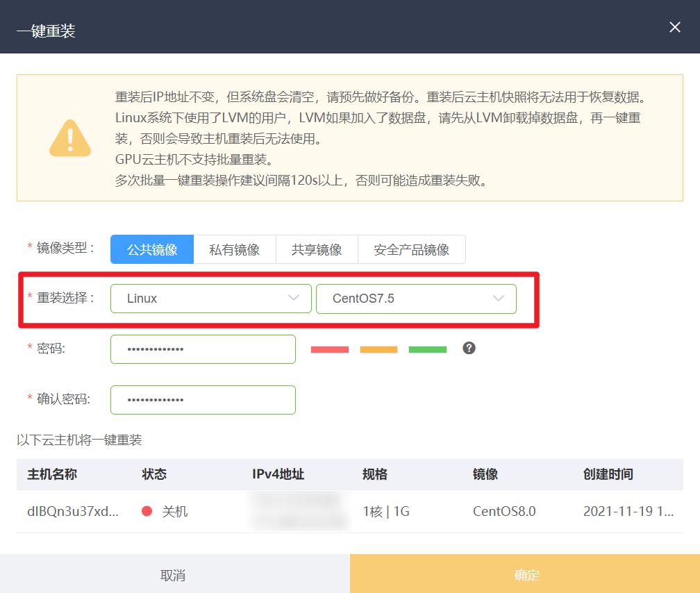Click the 状态 column header
The image size is (700, 593).
click(x=154, y=474)
